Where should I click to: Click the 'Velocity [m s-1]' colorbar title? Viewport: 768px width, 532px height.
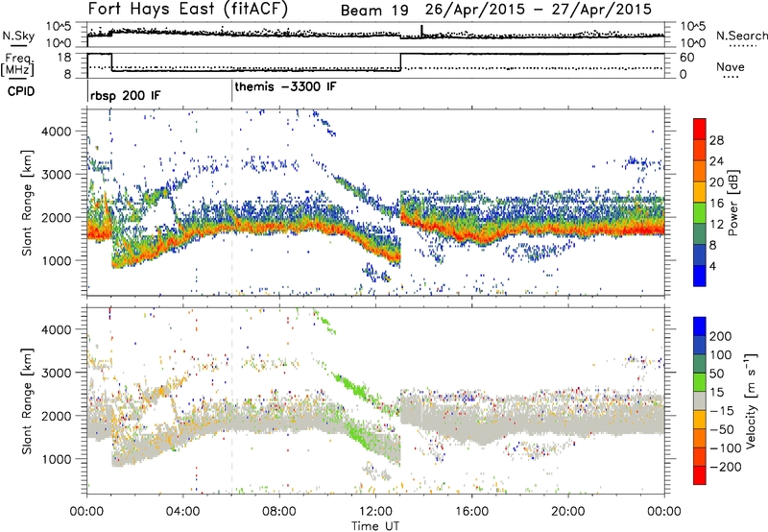[x=751, y=400]
